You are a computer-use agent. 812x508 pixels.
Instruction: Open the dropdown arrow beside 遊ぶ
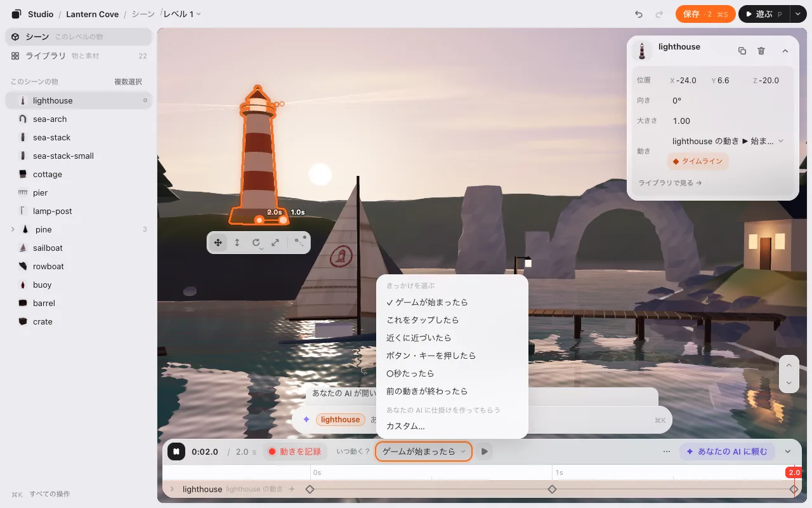tap(797, 14)
